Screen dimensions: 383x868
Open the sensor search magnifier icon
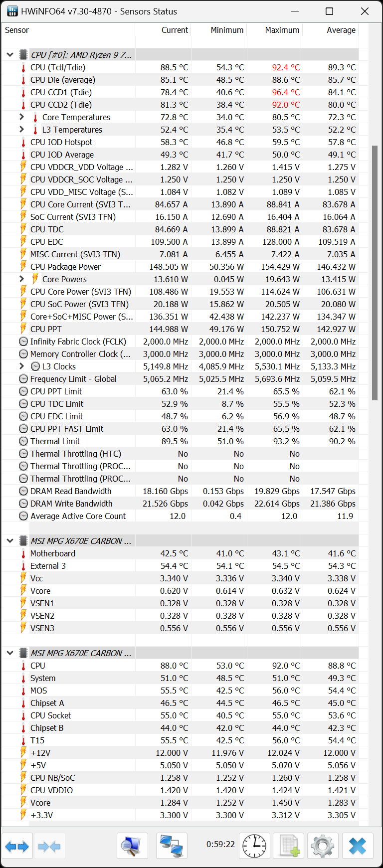pos(132,846)
